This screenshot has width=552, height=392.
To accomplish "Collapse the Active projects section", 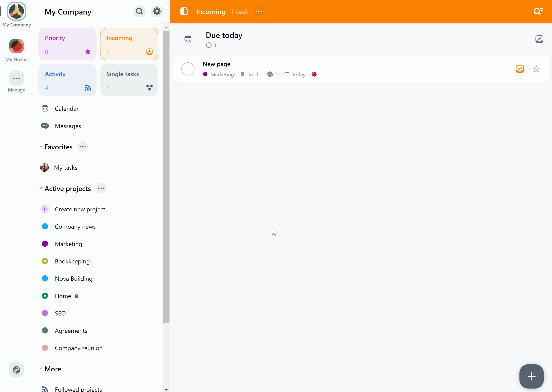I will [41, 189].
